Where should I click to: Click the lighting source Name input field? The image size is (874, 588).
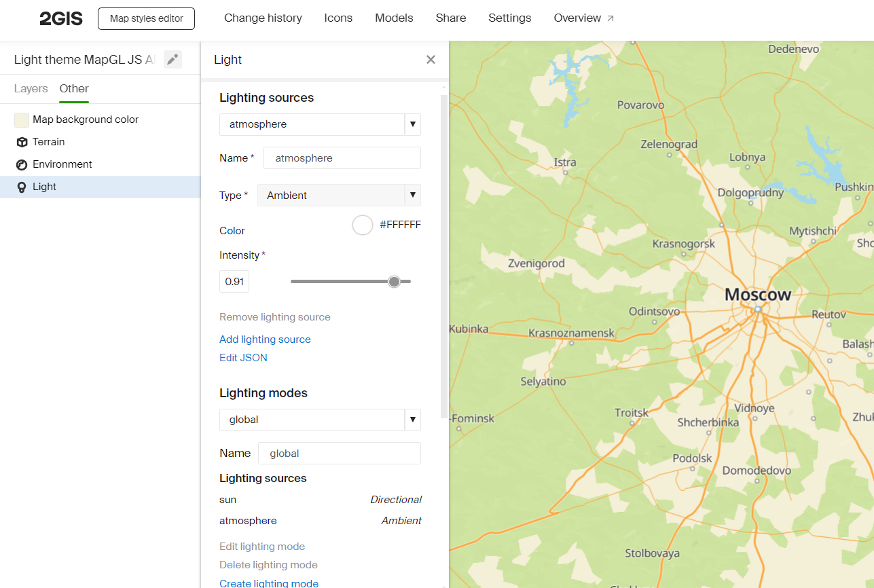point(342,158)
